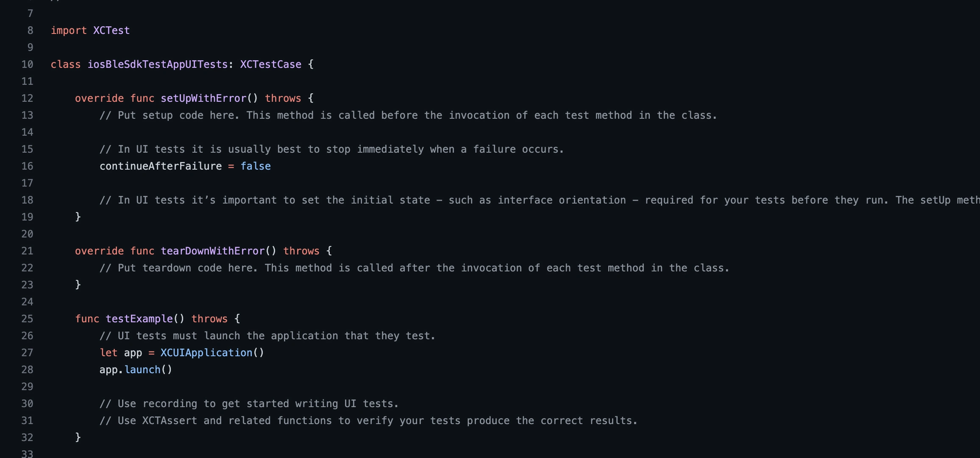Click the XCTest import name
This screenshot has width=980, height=458.
(x=111, y=31)
